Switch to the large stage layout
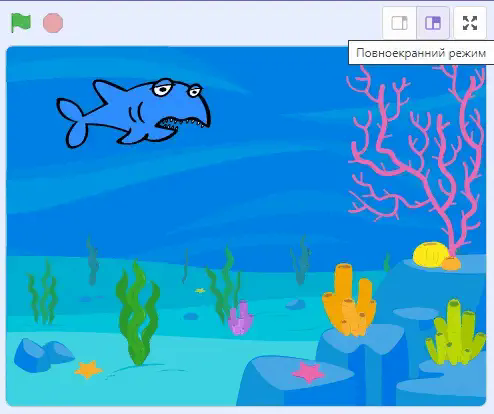 (x=433, y=23)
